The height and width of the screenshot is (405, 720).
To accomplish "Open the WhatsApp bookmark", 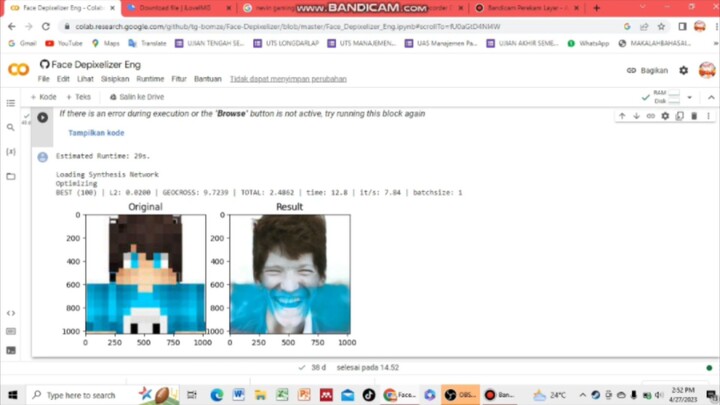I will 588,43.
